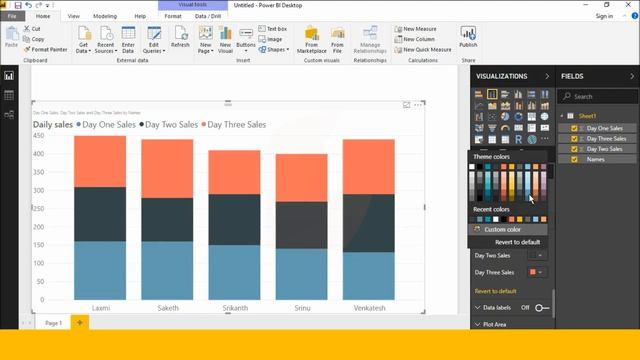The height and width of the screenshot is (360, 640).
Task: Open the Shapes dropdown
Action: (x=274, y=50)
